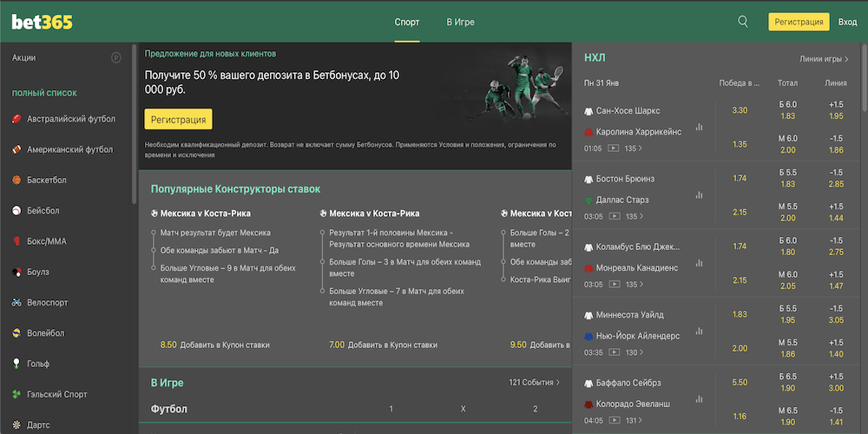
Task: Click the golf icon for Гольф
Action: (16, 364)
